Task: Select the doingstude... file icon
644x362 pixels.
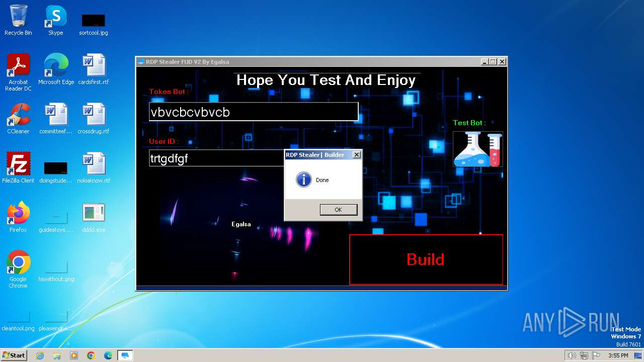Action: coord(56,172)
